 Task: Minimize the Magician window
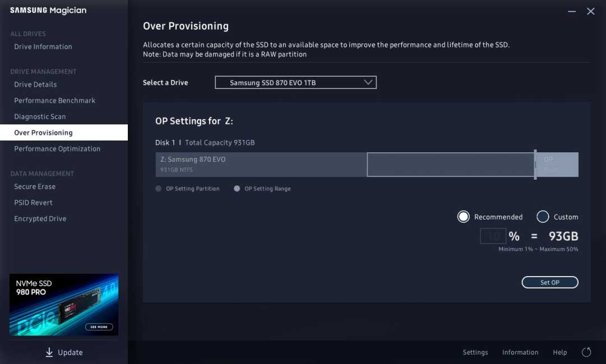572,12
